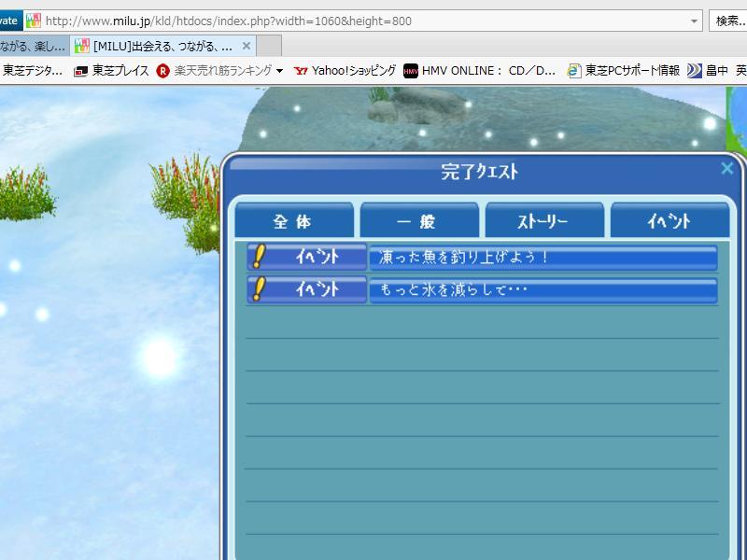Viewport: 747px width, 560px height.
Task: Click the Rakuten R bookmark icon
Action: 162,72
